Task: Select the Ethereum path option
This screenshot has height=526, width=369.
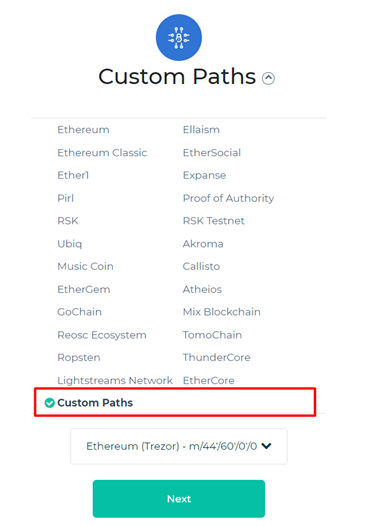Action: 83,130
